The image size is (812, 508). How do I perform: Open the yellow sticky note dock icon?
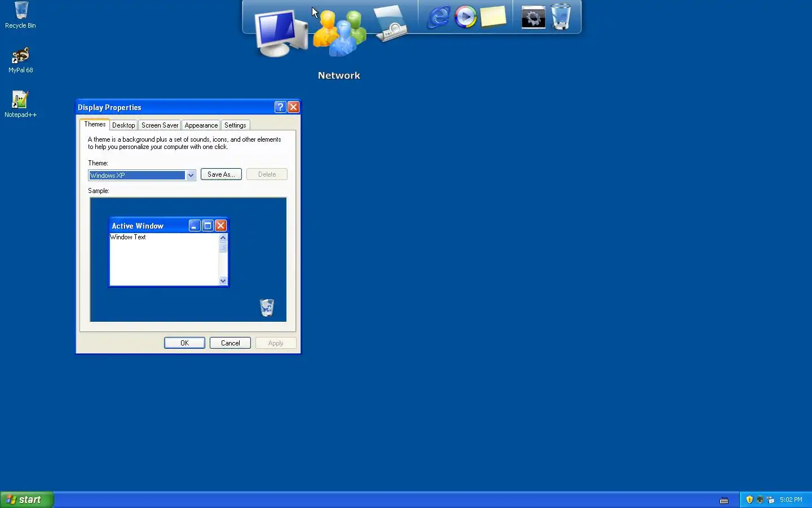(493, 17)
